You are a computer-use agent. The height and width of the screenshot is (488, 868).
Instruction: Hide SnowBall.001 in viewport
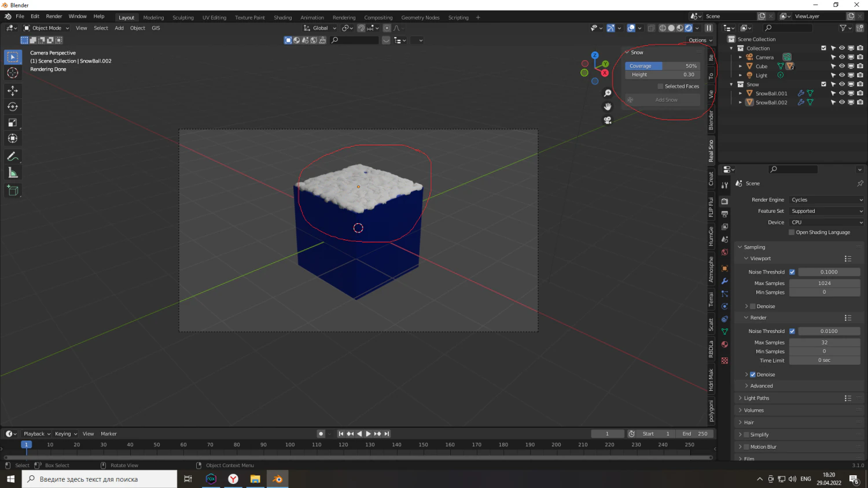coord(842,93)
